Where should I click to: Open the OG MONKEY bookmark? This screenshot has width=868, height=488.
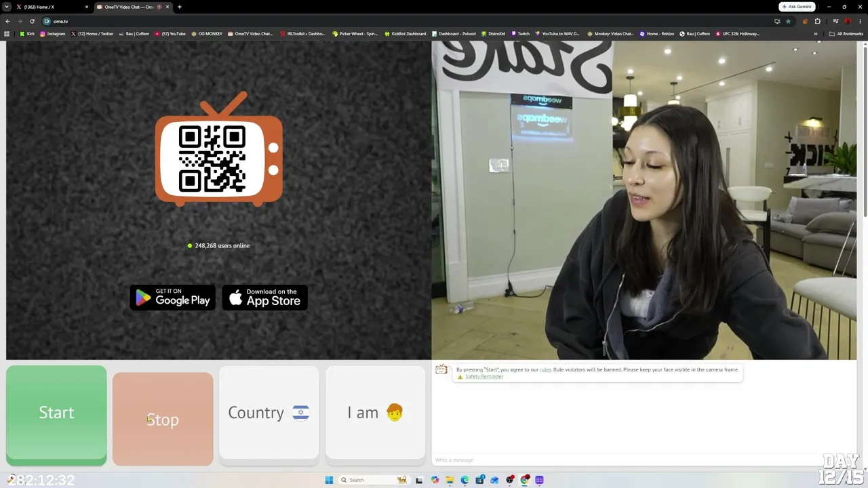[207, 34]
